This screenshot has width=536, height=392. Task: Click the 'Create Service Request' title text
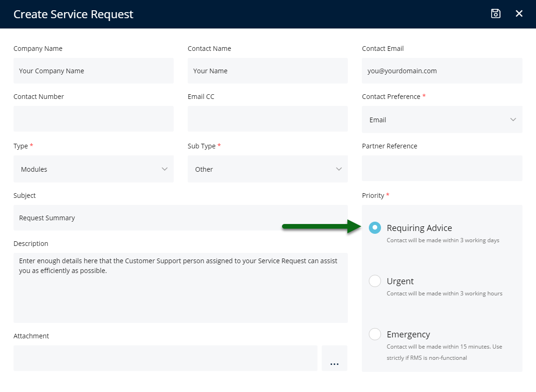tap(73, 14)
